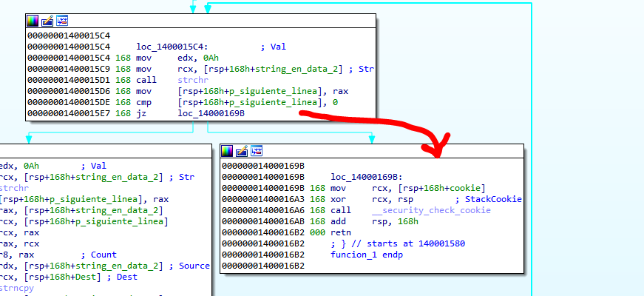This screenshot has height=296, width=644.
Task: Click the edit icon of the loc_14000169B block
Action: click(x=242, y=151)
